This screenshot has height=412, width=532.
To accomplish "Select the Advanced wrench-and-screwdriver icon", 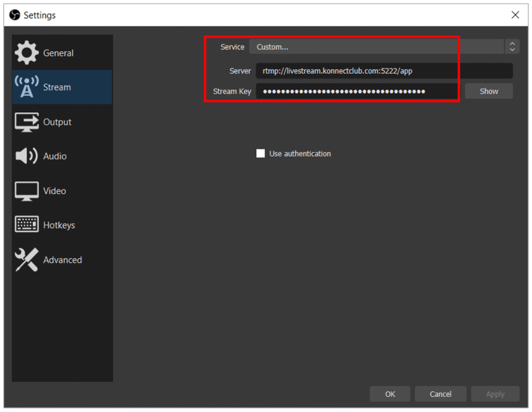I will [x=26, y=260].
